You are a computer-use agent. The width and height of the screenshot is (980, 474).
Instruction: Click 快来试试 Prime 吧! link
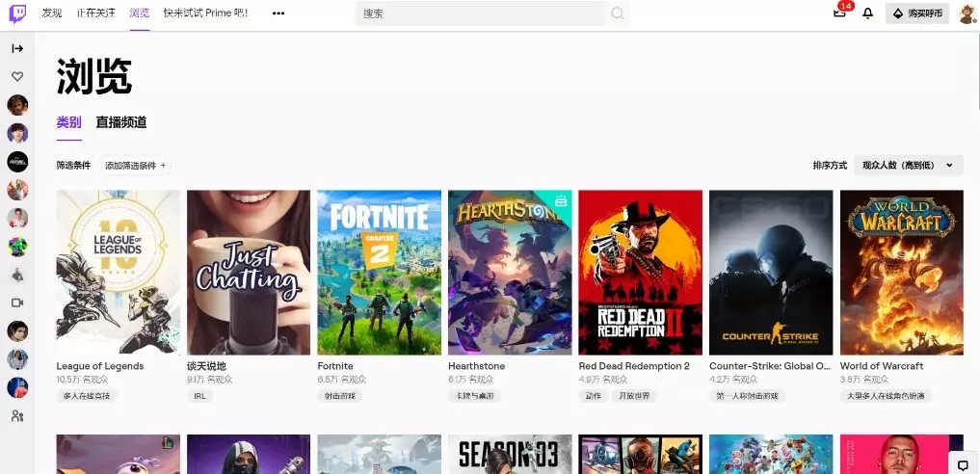[x=205, y=13]
